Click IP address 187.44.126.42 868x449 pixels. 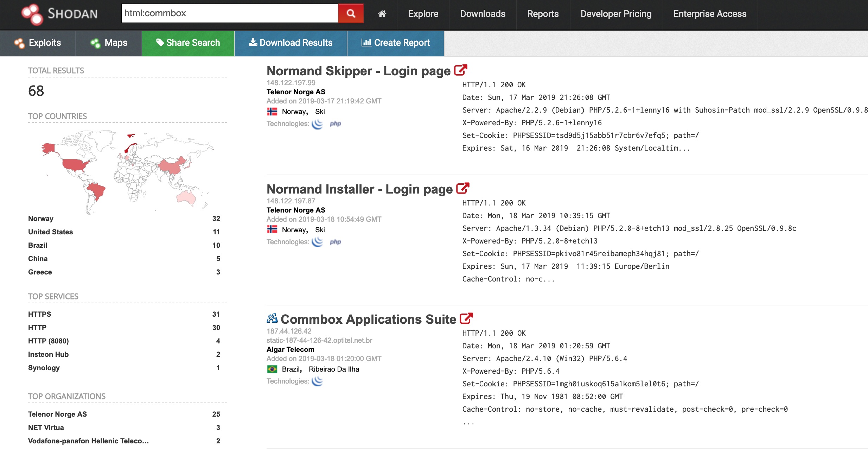289,331
